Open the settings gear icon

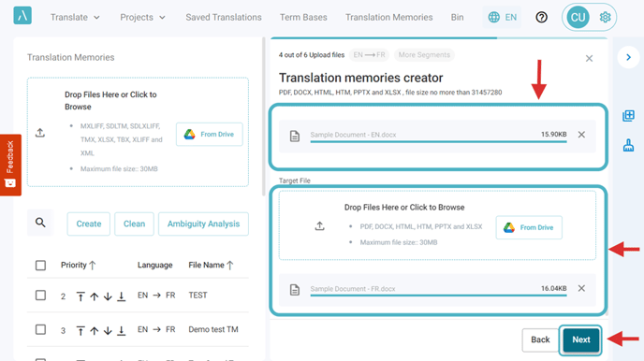pos(605,17)
